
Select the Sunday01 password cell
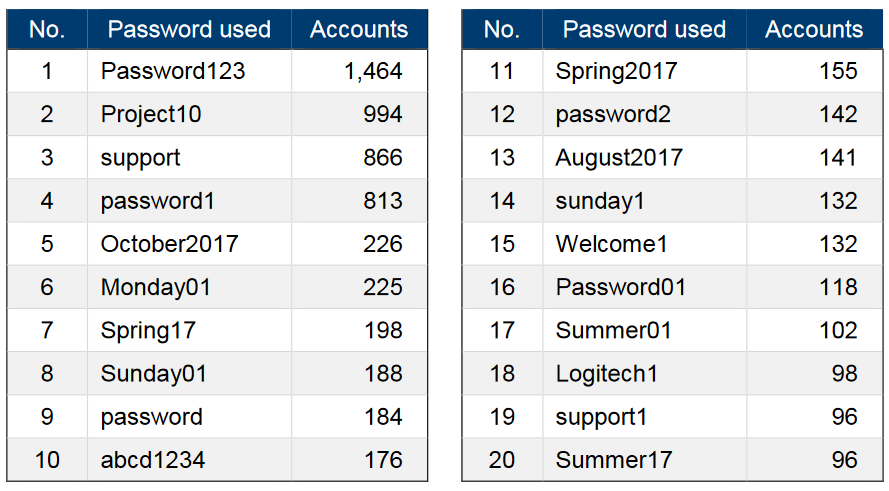pyautogui.click(x=154, y=374)
